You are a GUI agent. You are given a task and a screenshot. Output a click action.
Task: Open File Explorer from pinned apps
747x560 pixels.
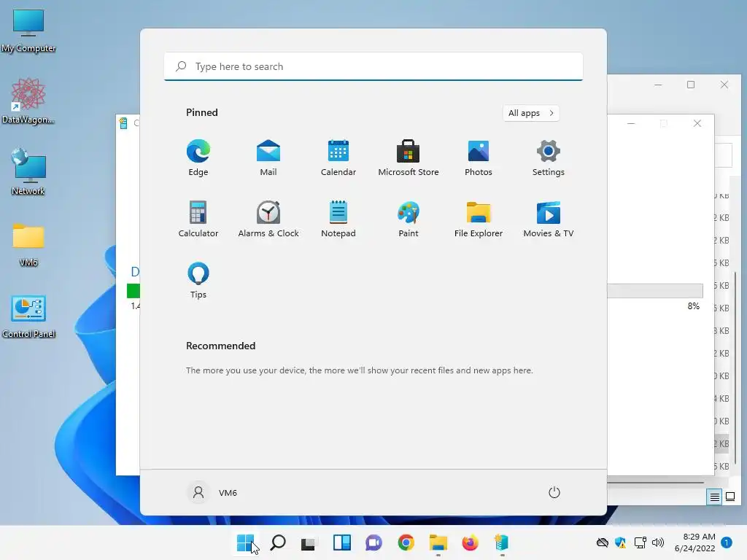click(x=479, y=219)
